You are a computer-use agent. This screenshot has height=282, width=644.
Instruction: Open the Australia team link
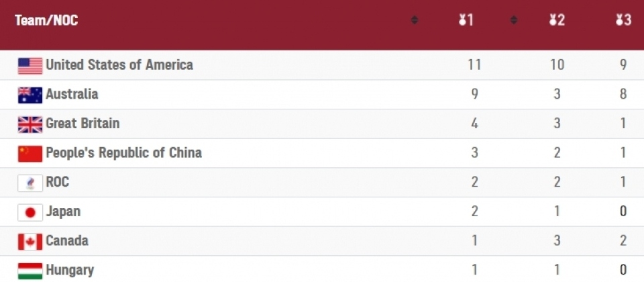(x=72, y=95)
